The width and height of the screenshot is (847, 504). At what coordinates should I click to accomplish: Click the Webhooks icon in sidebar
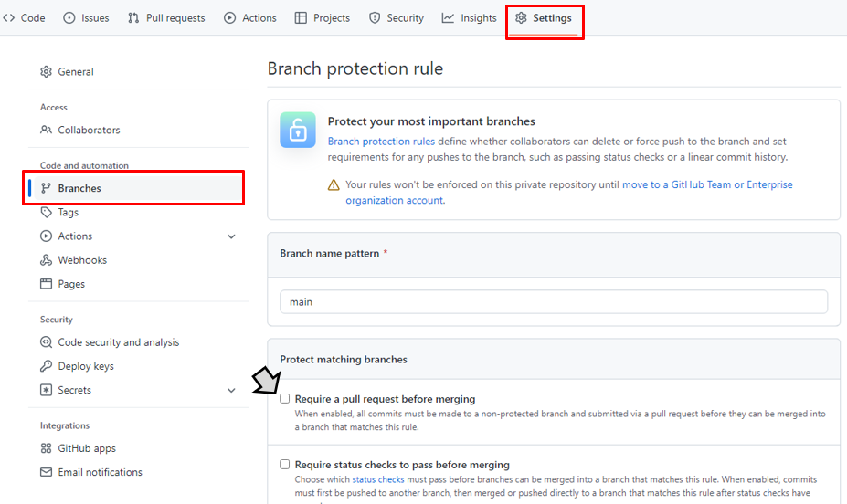pyautogui.click(x=46, y=260)
